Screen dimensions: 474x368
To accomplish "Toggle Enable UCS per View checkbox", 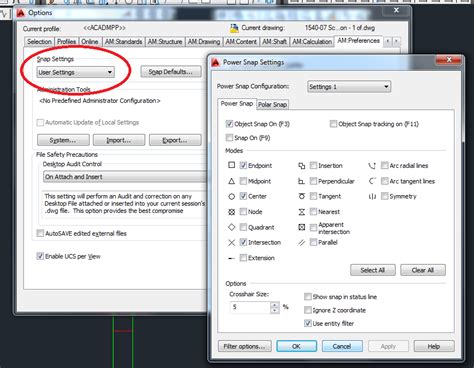I will (x=40, y=256).
